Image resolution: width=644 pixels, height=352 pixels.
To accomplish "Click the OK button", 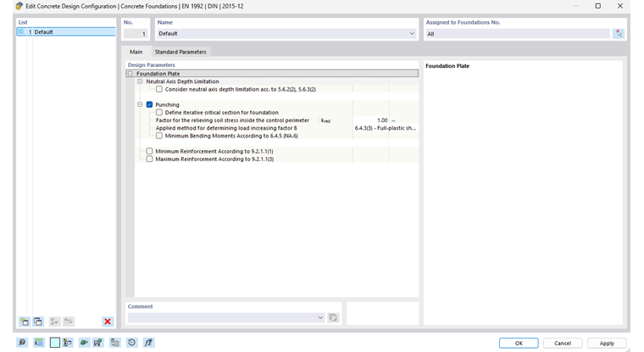I will tap(519, 344).
